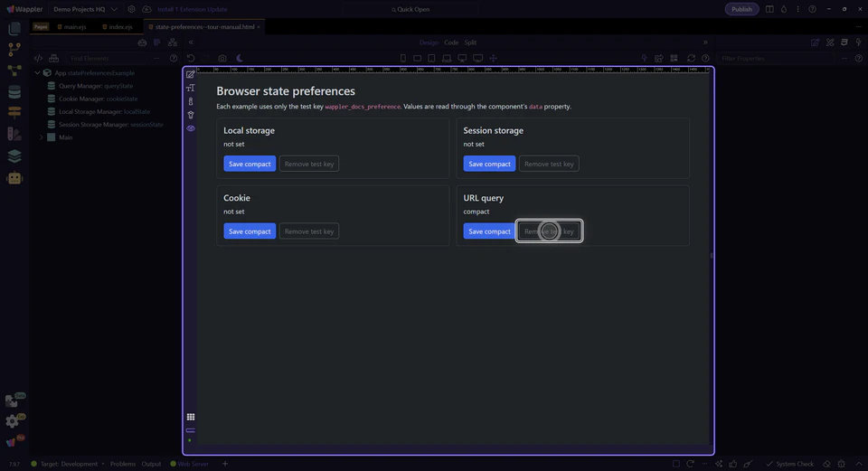Open the Problems tab in status bar
The image size is (868, 471).
(x=123, y=464)
